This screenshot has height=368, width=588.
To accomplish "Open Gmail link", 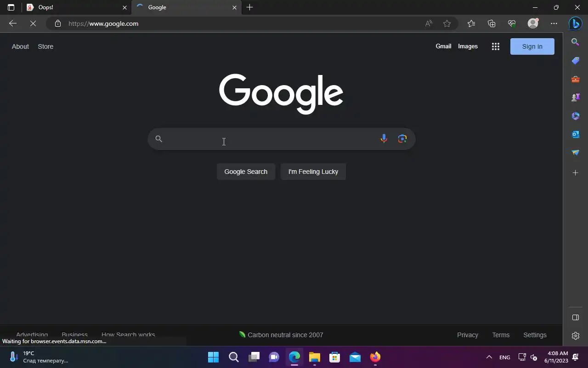I will 443,46.
